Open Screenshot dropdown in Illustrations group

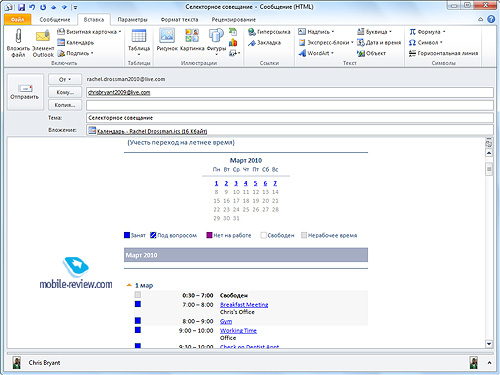pos(234,53)
